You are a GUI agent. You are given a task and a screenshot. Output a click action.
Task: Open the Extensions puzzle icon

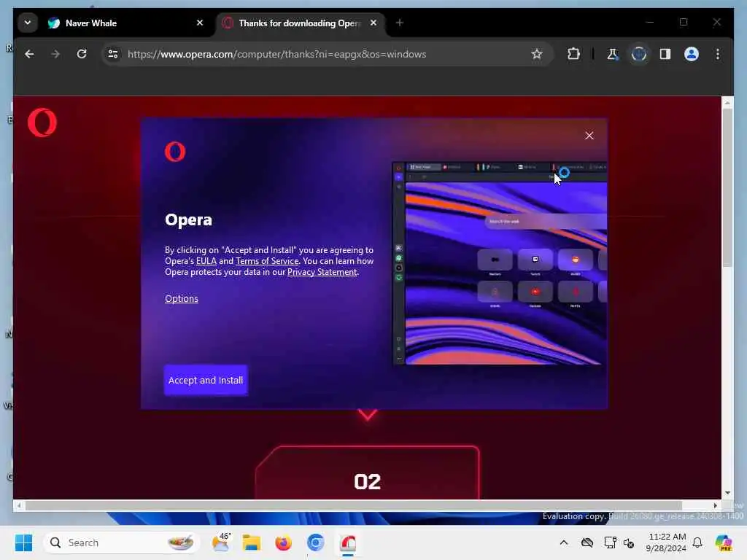coord(573,54)
